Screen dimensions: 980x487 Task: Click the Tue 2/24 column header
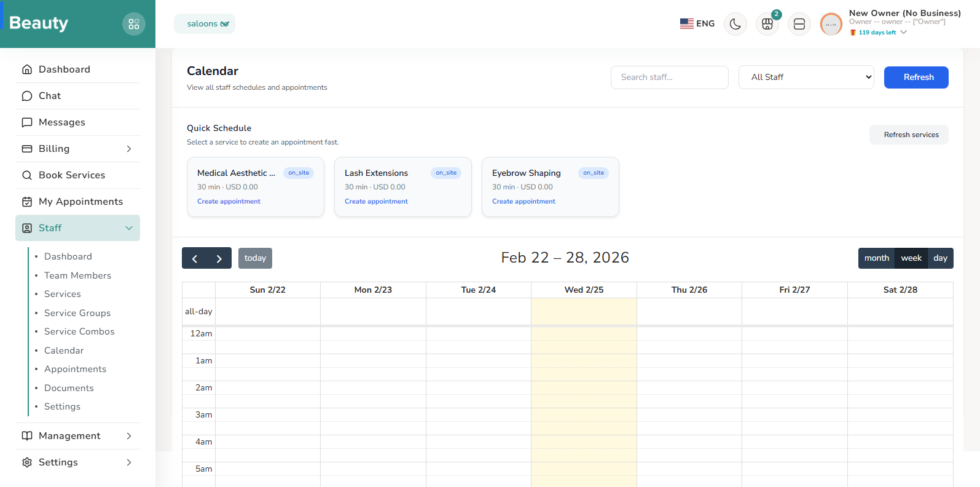pos(478,290)
